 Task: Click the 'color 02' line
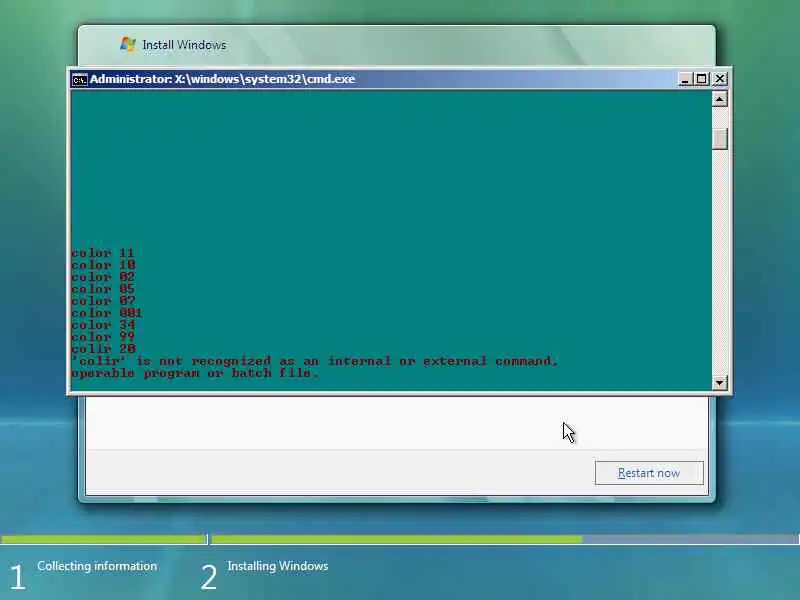103,277
